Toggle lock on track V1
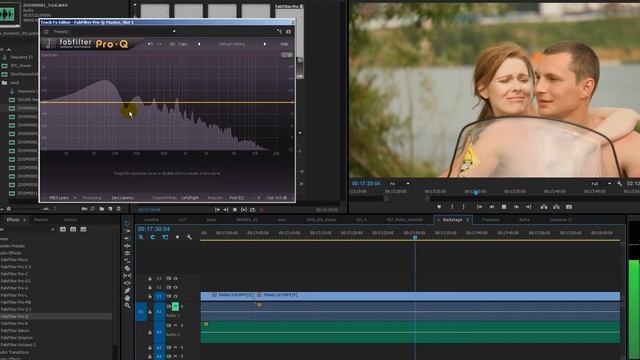 150,296
